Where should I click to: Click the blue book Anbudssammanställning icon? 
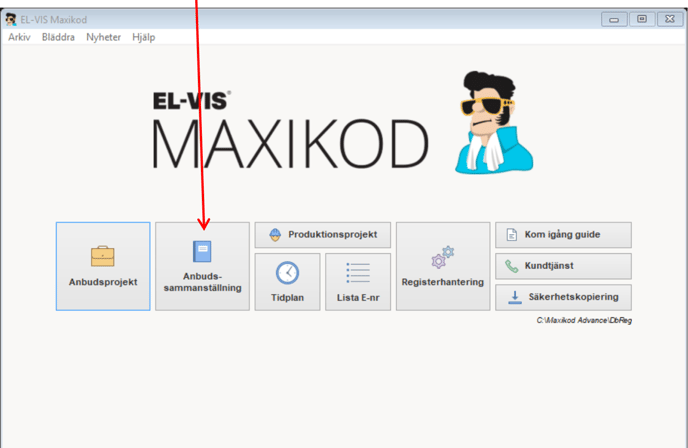tap(202, 251)
